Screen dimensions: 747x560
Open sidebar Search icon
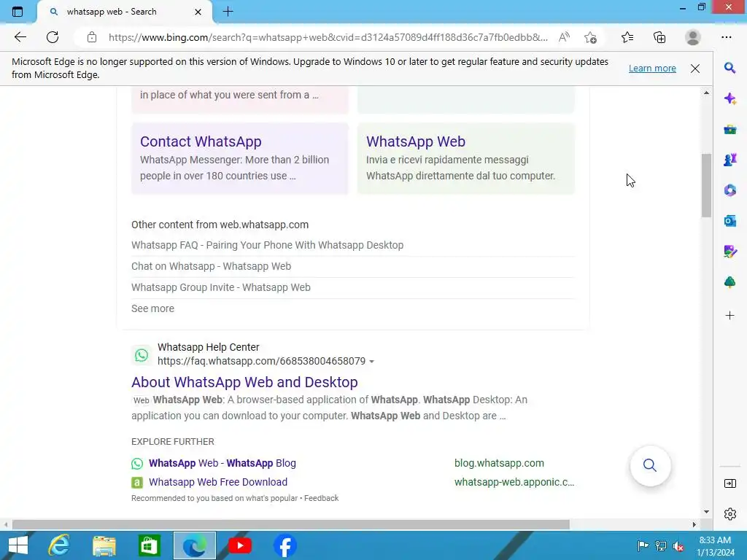729,68
